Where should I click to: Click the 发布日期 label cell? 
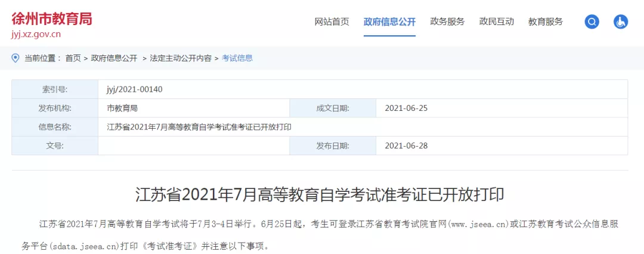pos(333,145)
